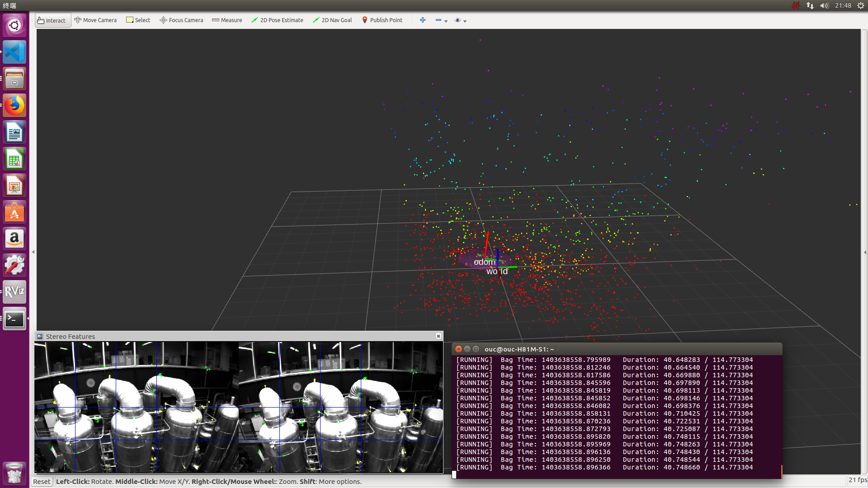Open the eye view options dropdown

(x=460, y=20)
